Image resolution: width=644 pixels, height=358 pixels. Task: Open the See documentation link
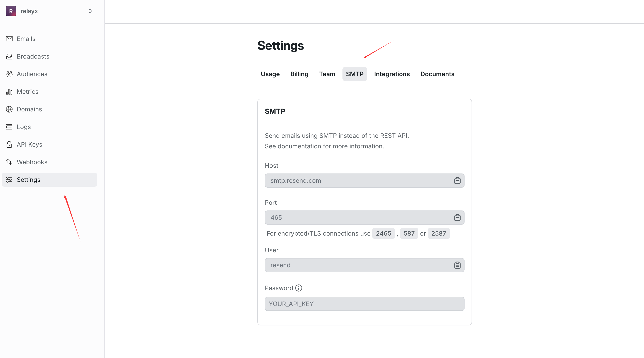(293, 146)
